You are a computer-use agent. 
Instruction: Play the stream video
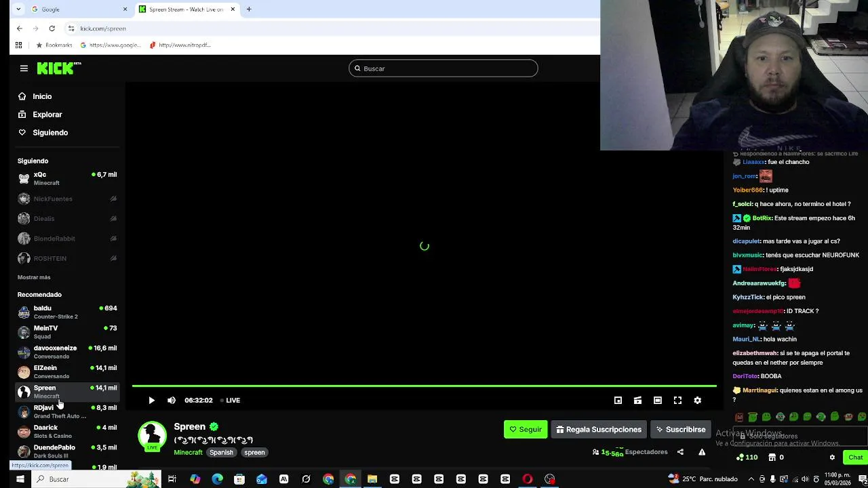click(x=151, y=401)
